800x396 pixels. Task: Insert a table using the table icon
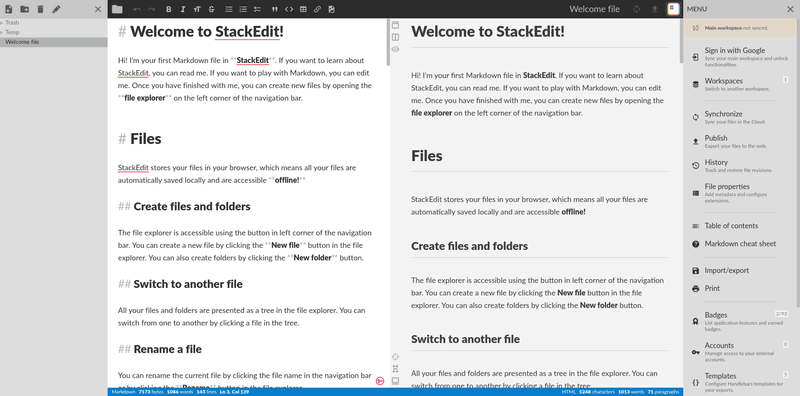tap(303, 9)
